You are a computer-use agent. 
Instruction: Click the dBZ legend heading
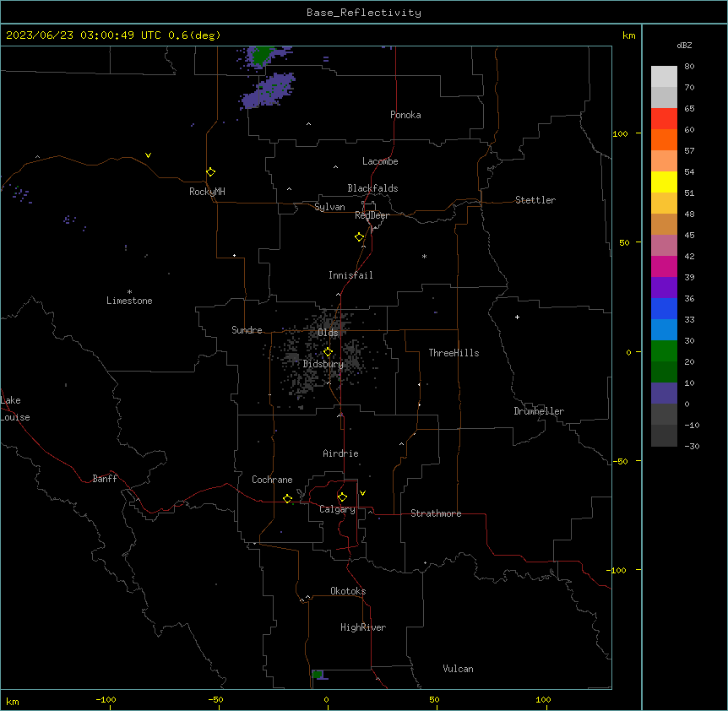coord(684,45)
